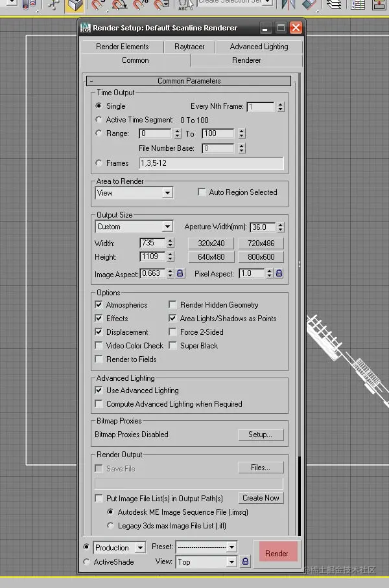This screenshot has width=389, height=588.
Task: Set output size to 800x600
Action: tap(261, 257)
